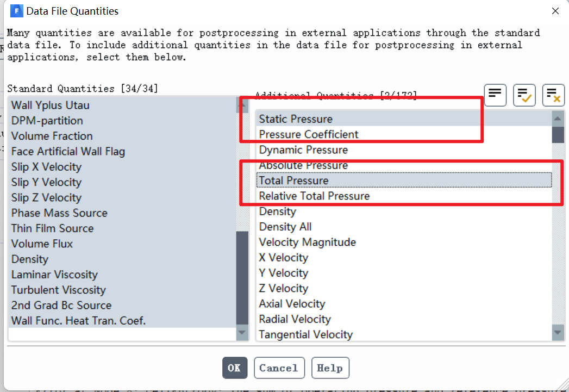Deselect Total Pressure in Additional Quantities

pyautogui.click(x=293, y=181)
